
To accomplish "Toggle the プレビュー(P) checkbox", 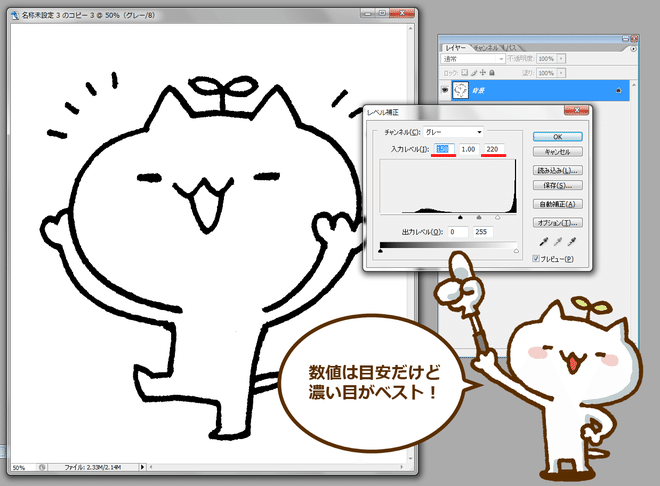I will pyautogui.click(x=536, y=259).
